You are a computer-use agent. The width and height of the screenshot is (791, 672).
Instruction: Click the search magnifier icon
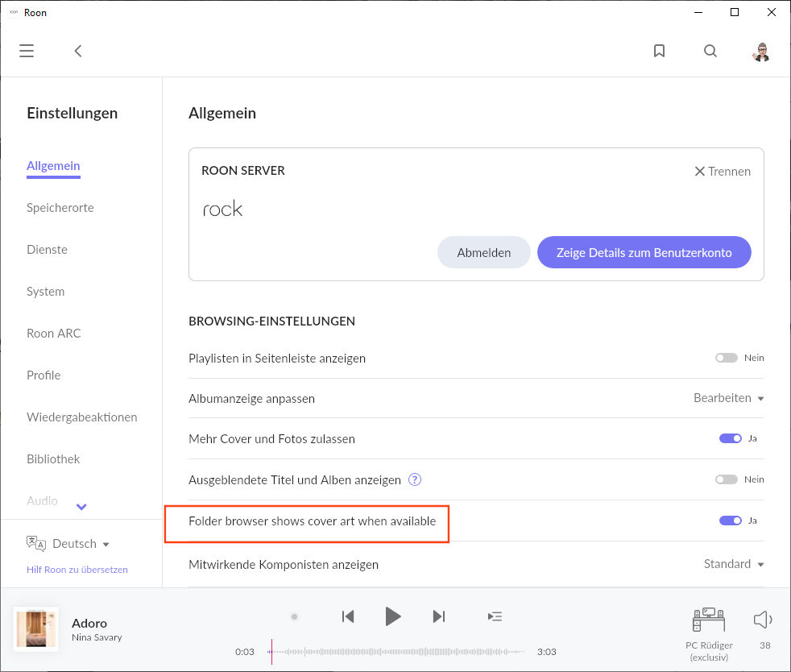(x=710, y=51)
